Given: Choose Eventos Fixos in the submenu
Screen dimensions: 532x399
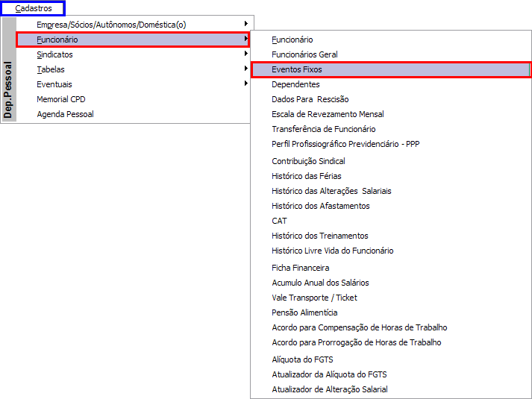Looking at the screenshot, I should (x=391, y=69).
